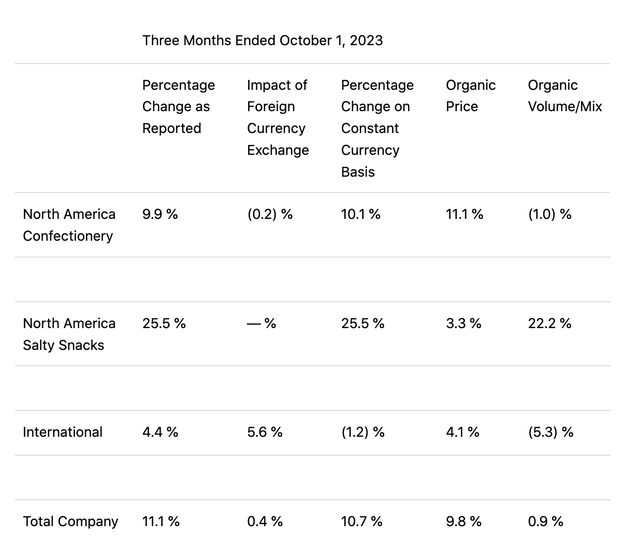Click the 'International' row label

click(x=63, y=432)
